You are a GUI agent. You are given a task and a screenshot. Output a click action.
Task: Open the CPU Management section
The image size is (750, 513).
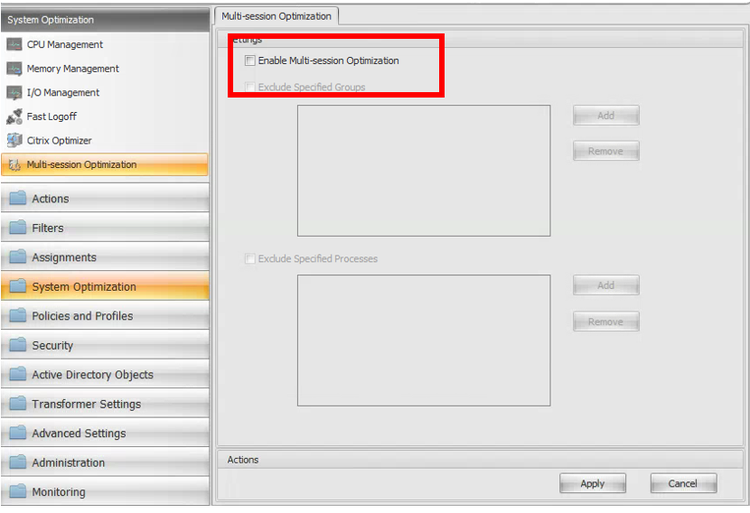pos(105,44)
